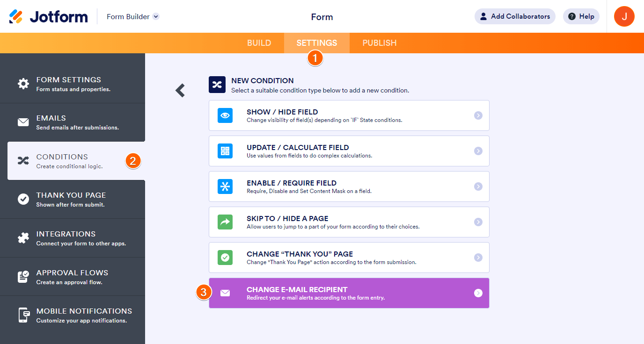Select the Change E-mail Recipient condition
The image size is (644, 344).
point(349,293)
